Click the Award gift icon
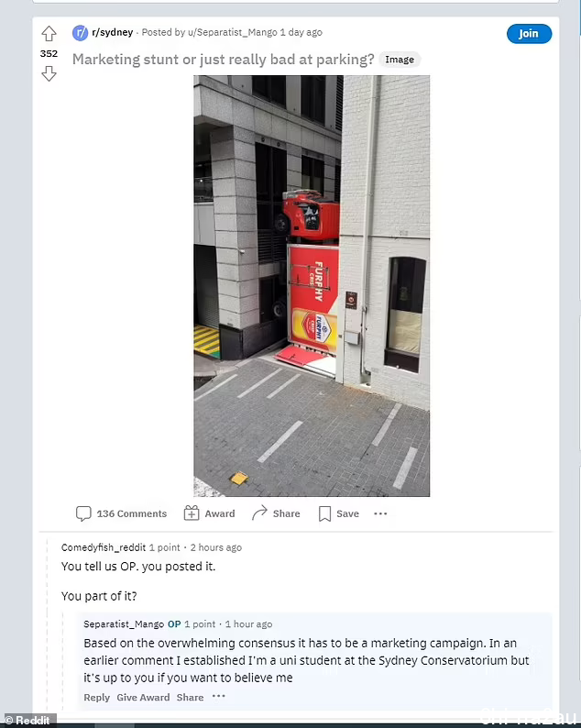 192,513
